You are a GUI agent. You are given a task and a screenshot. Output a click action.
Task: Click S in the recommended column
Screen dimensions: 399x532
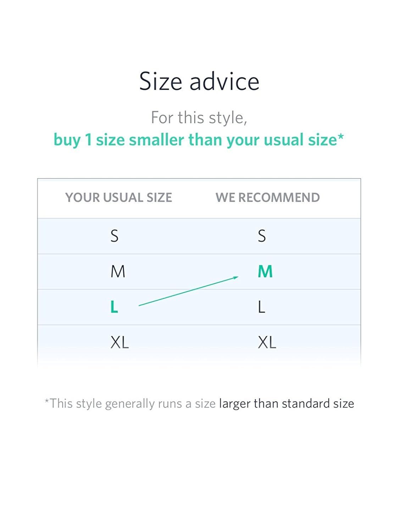(262, 236)
